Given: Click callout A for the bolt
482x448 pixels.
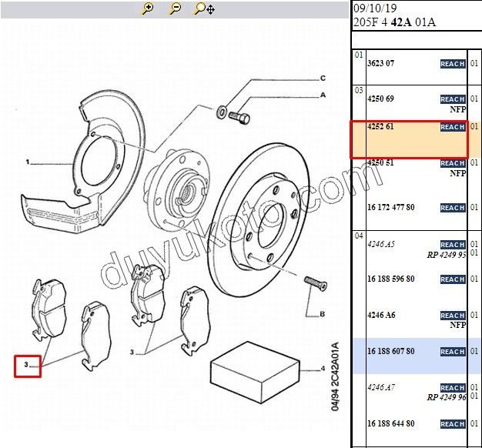Looking at the screenshot, I should pos(323,95).
